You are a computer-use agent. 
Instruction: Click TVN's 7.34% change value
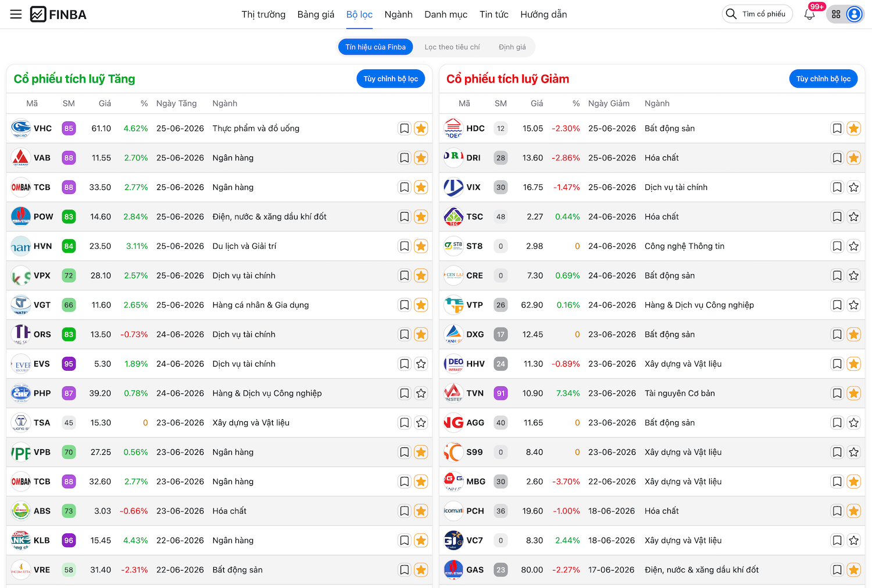click(x=568, y=393)
